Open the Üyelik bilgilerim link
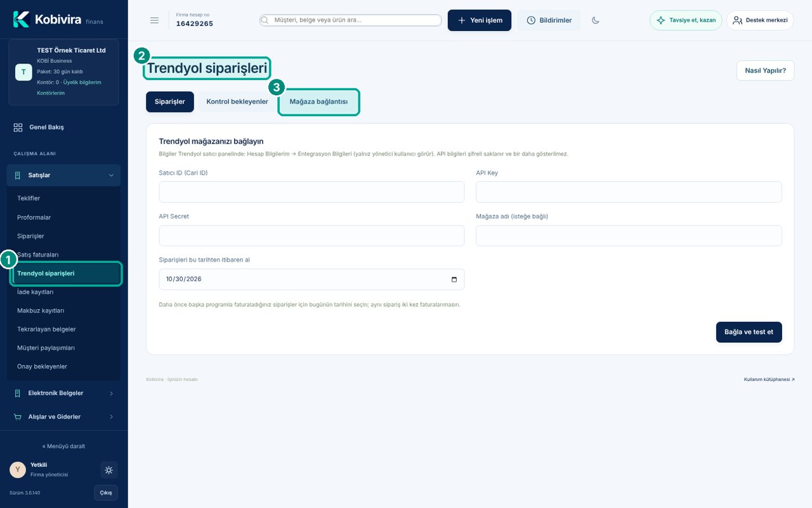 (x=82, y=83)
